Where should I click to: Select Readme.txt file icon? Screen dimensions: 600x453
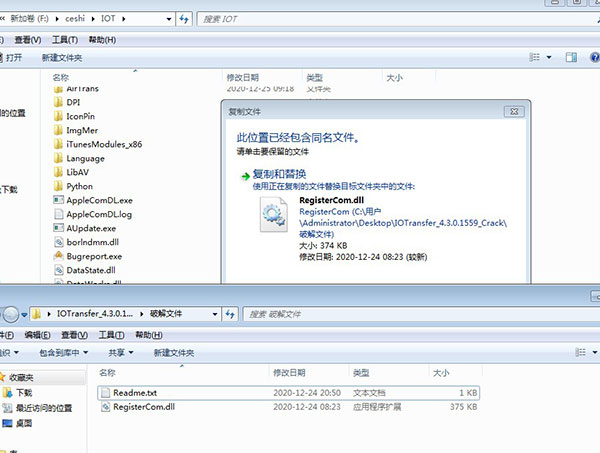point(104,393)
